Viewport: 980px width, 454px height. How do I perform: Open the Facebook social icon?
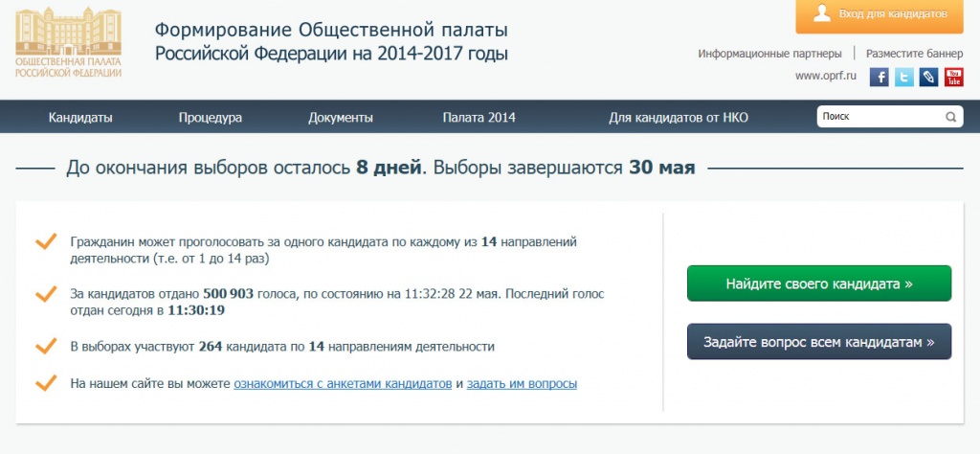(x=879, y=77)
